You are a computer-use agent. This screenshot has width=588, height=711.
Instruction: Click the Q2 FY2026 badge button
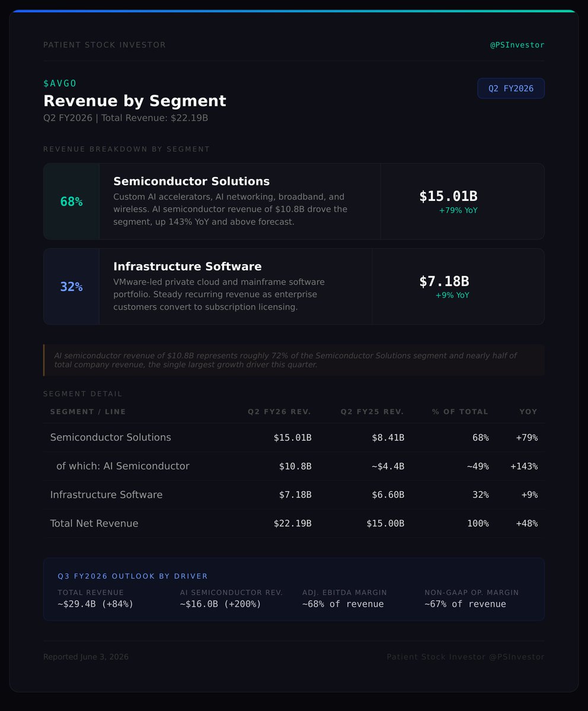click(x=511, y=88)
